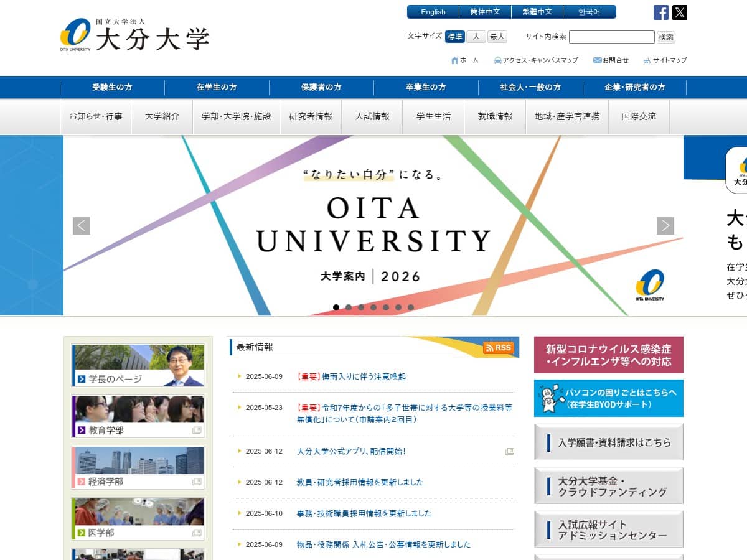The height and width of the screenshot is (560, 747).
Task: Open お知らせ・行事 navigation item
Action: click(x=96, y=116)
